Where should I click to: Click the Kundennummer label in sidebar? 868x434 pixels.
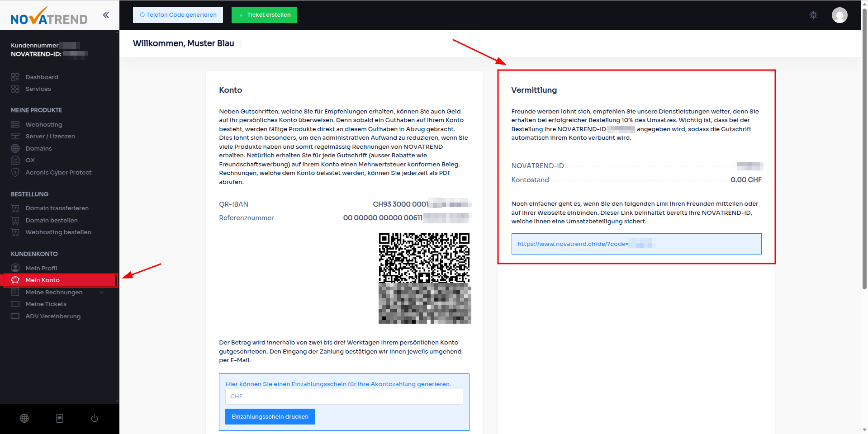35,45
